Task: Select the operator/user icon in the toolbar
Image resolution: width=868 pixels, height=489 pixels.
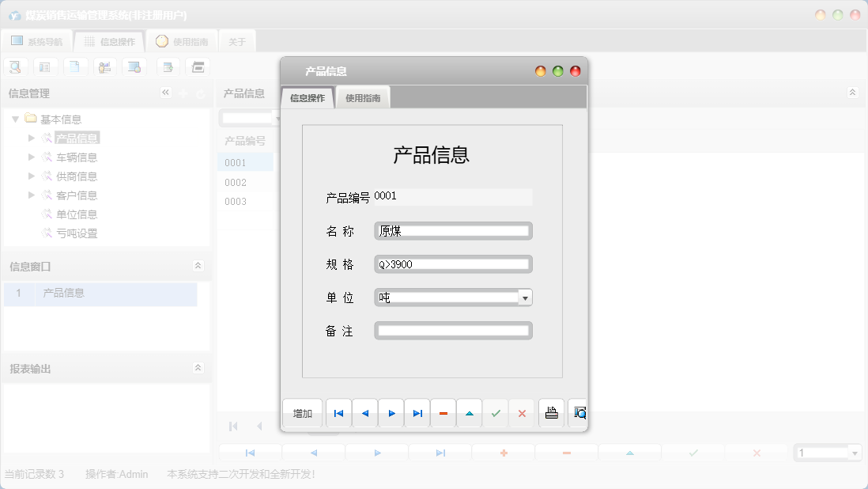Action: [105, 66]
